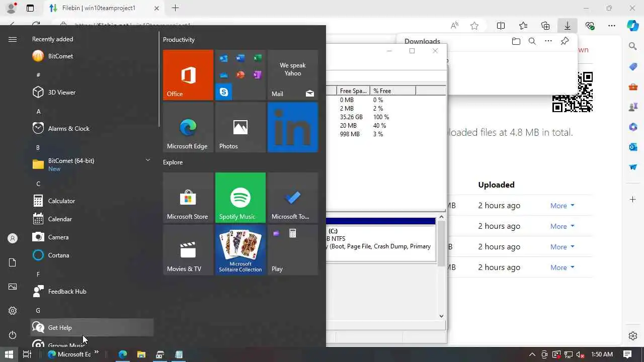This screenshot has height=362, width=644.
Task: Open Edge sidebar Outlook icon
Action: click(633, 147)
